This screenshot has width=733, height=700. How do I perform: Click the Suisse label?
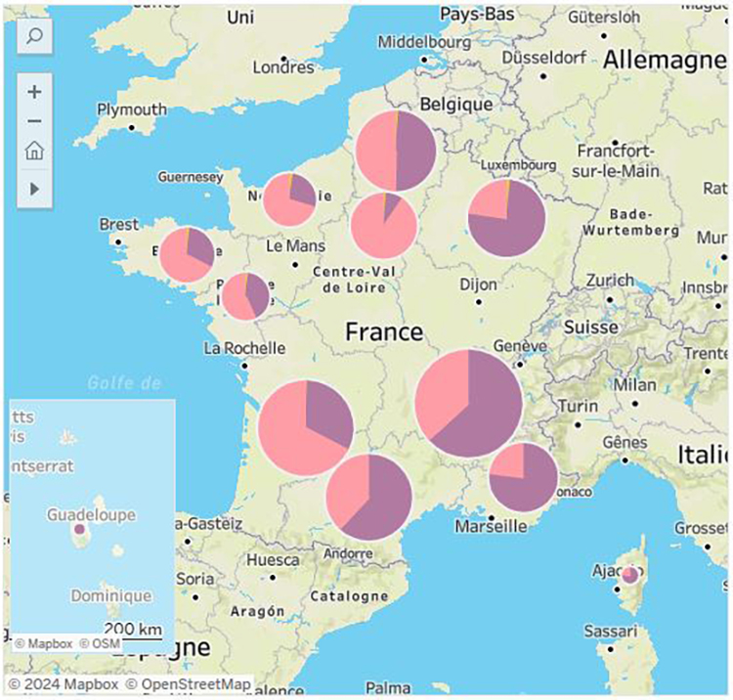(591, 328)
